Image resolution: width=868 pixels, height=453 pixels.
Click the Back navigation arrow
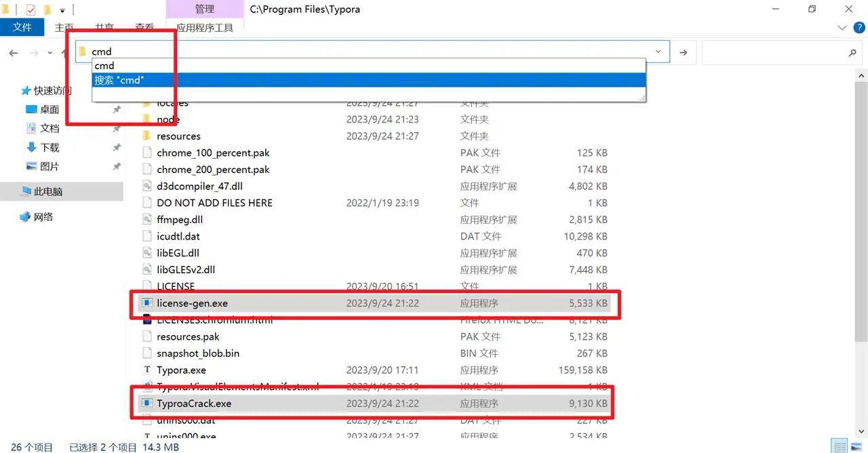pyautogui.click(x=14, y=53)
